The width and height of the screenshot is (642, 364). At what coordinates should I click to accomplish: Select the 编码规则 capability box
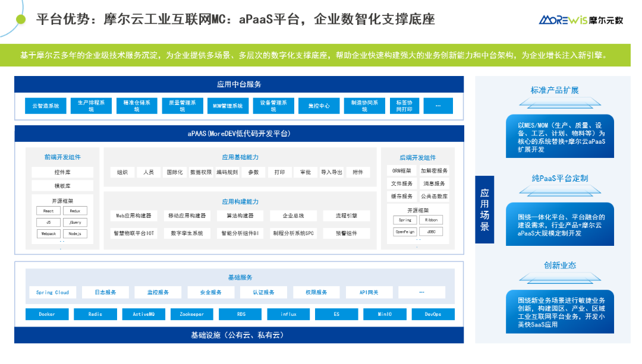coord(227,172)
